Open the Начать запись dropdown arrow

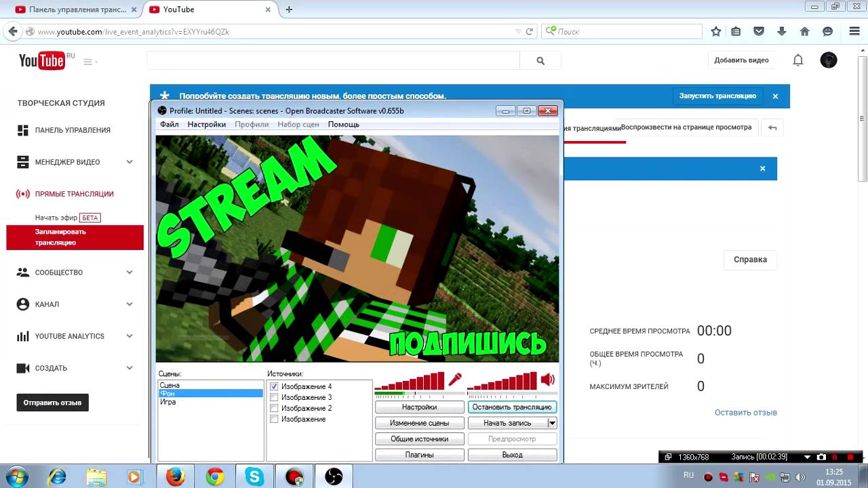[552, 423]
